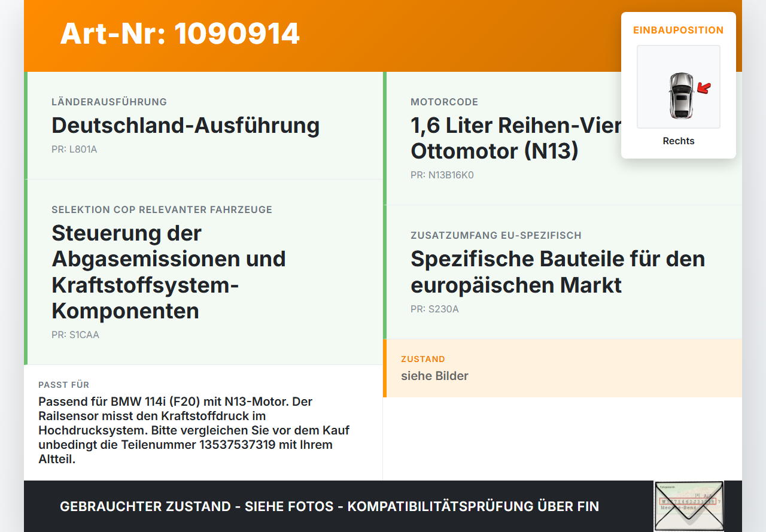
Task: Click the Rechts caption under car image
Action: click(679, 141)
